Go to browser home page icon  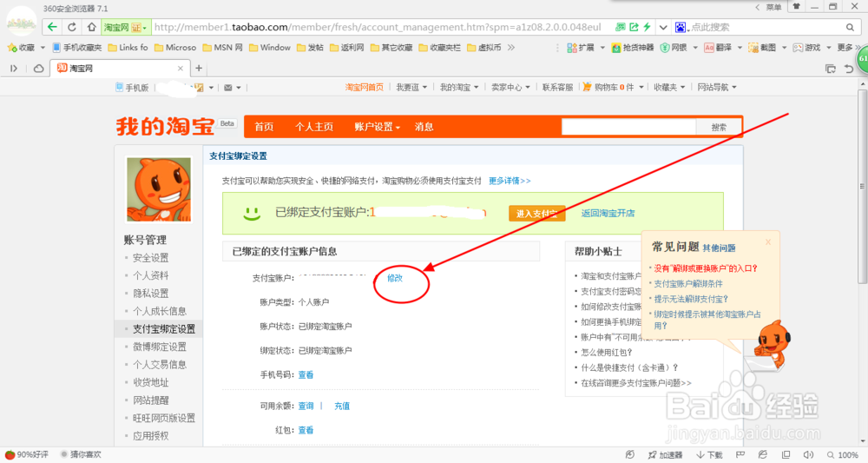[91, 27]
